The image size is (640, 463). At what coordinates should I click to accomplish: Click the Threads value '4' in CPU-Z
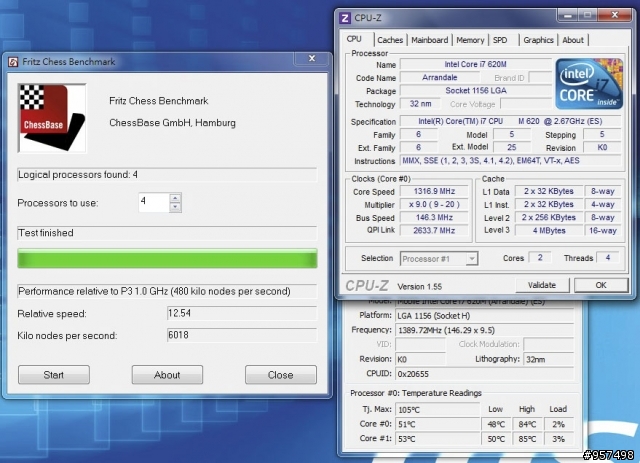click(607, 258)
